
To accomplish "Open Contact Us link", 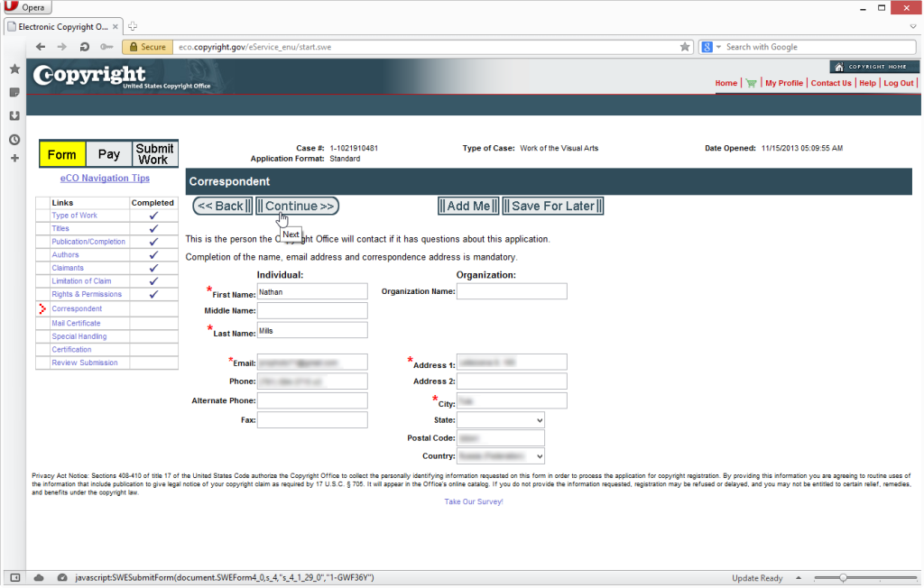I will pyautogui.click(x=831, y=83).
